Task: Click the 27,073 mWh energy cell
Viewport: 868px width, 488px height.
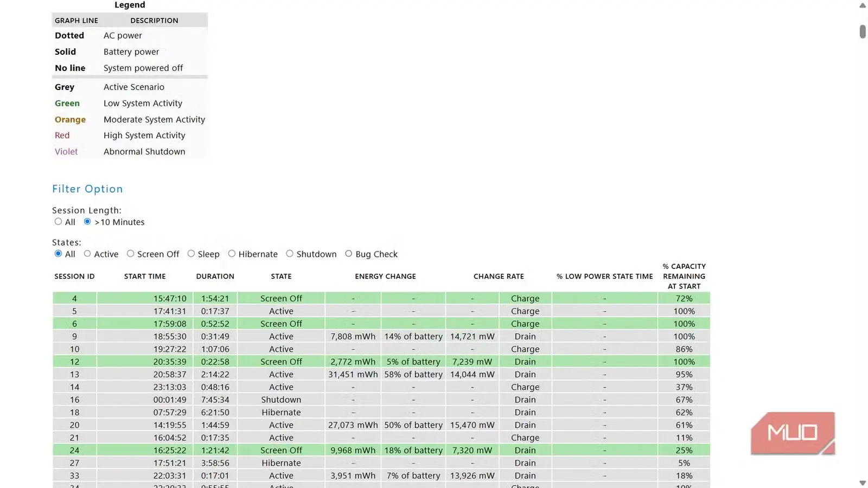Action: [353, 425]
